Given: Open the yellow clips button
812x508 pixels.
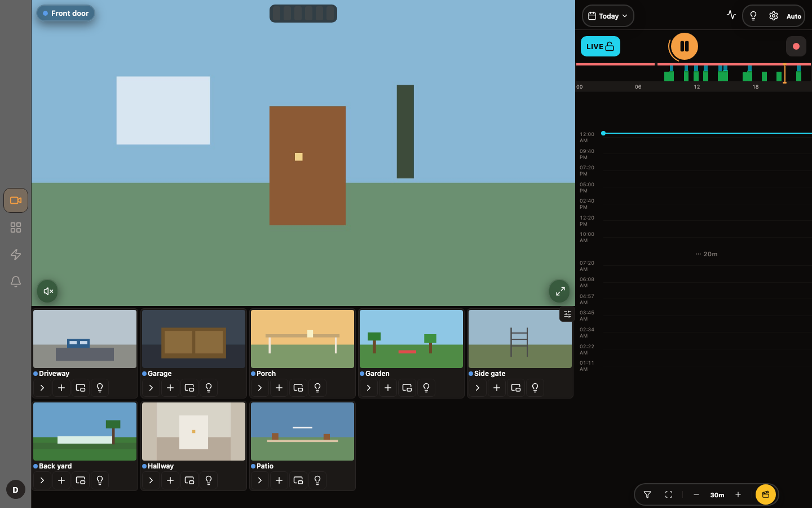Looking at the screenshot, I should point(766,494).
